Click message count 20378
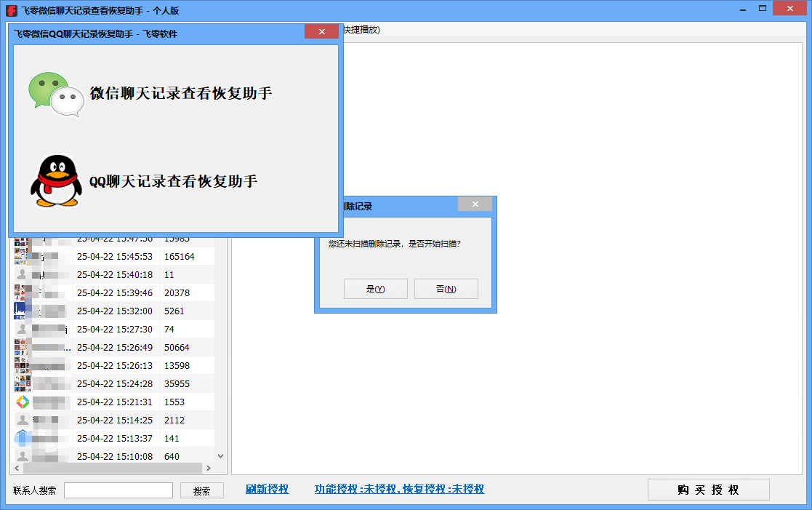This screenshot has width=812, height=510. [177, 293]
